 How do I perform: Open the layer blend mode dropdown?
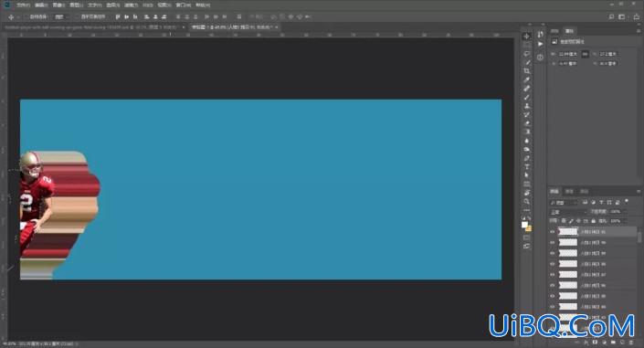coord(568,212)
